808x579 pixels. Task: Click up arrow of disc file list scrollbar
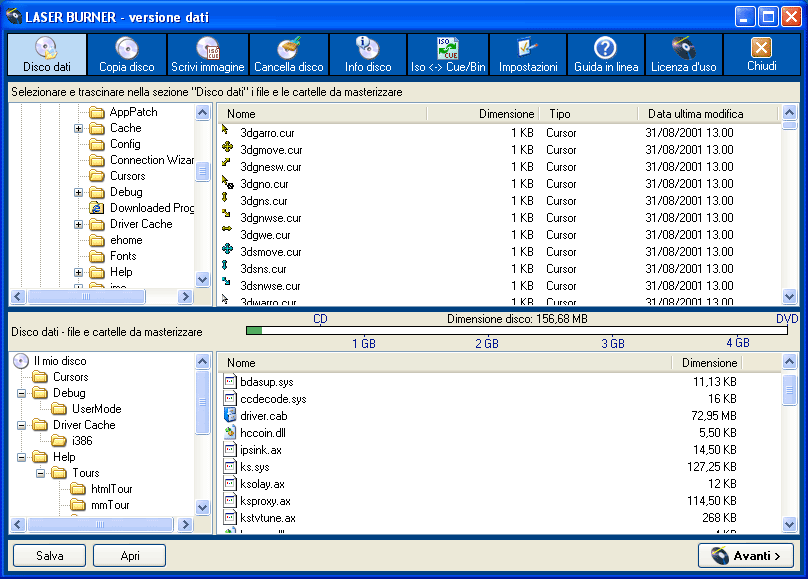click(x=789, y=362)
